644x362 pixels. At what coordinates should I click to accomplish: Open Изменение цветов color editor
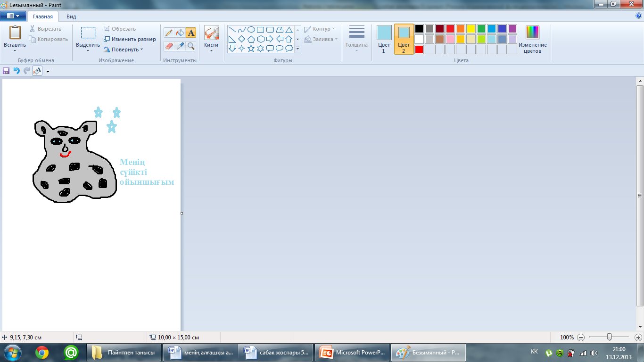pyautogui.click(x=533, y=39)
